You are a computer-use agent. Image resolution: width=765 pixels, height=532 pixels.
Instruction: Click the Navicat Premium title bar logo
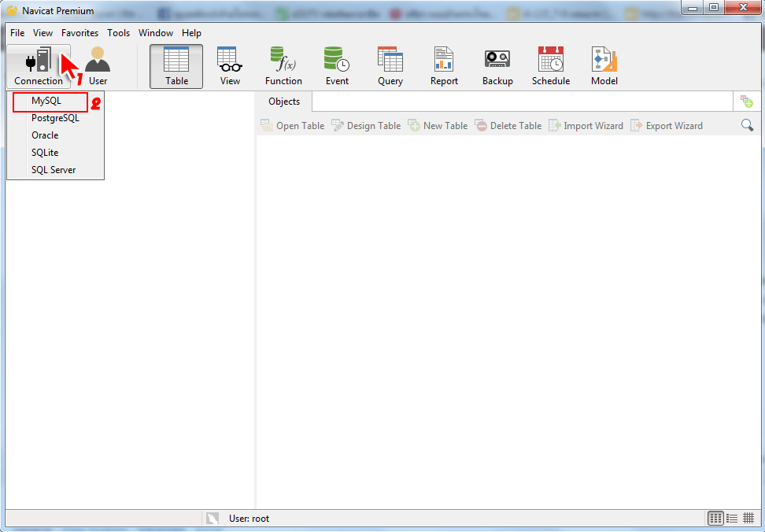point(12,10)
